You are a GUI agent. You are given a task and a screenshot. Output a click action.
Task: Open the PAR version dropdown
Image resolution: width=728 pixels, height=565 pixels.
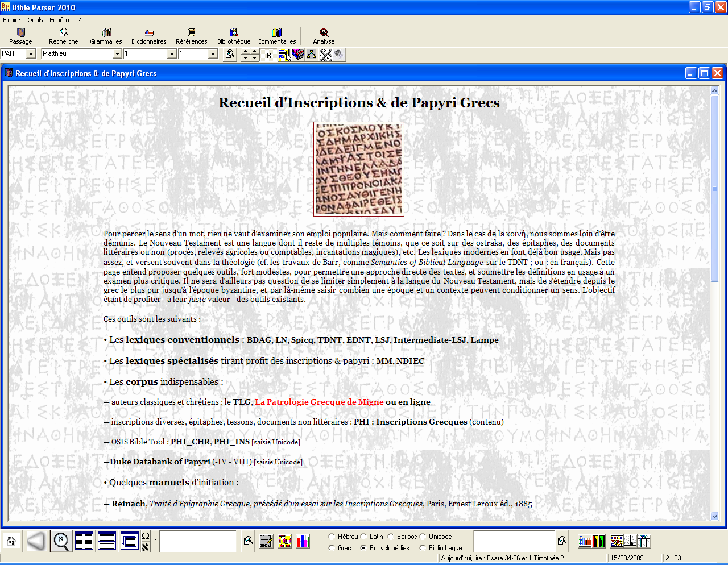click(x=31, y=54)
